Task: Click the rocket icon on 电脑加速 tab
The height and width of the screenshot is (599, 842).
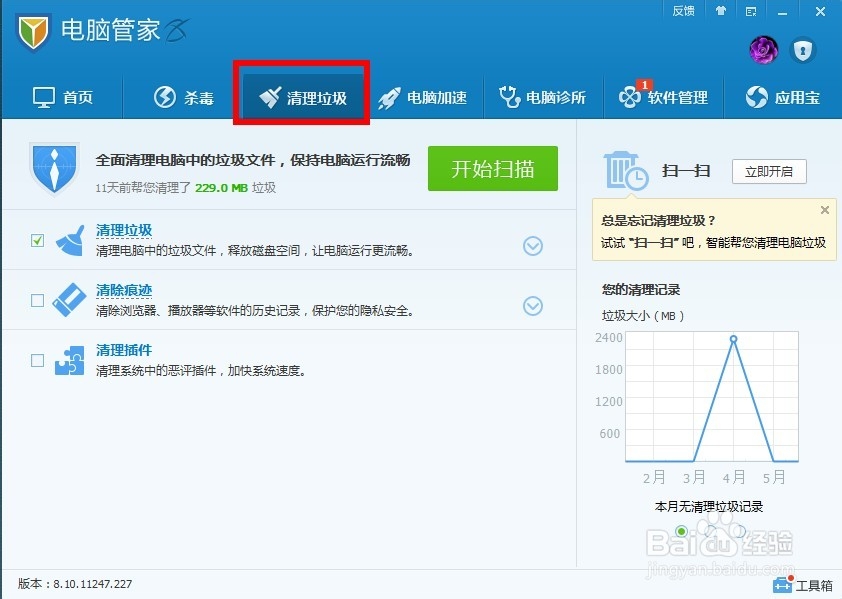Action: 389,98
